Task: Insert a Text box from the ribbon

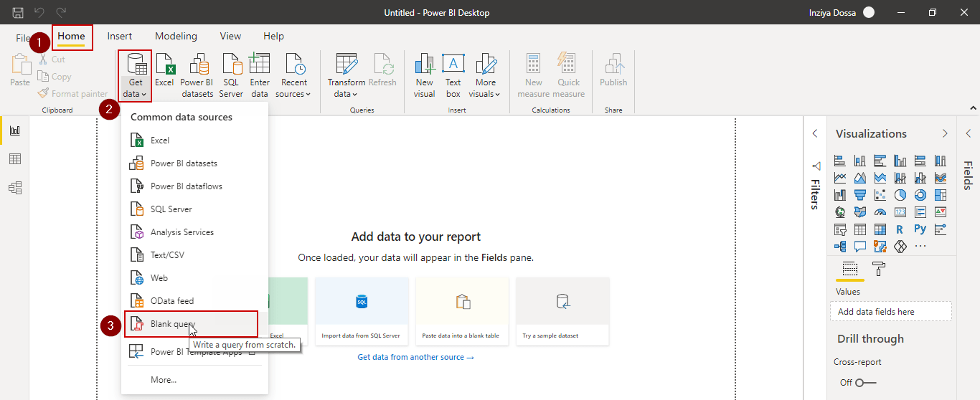Action: 453,75
